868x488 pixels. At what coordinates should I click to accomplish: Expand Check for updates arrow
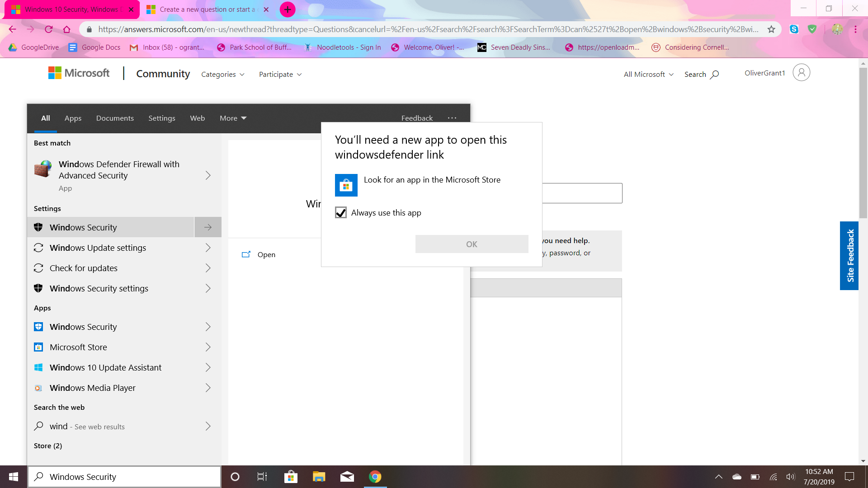coord(208,268)
